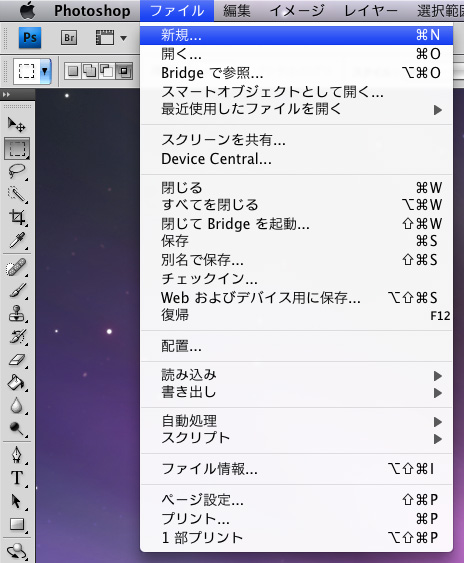
Task: Choose スクリーンを共有... menu item
Action: point(296,140)
